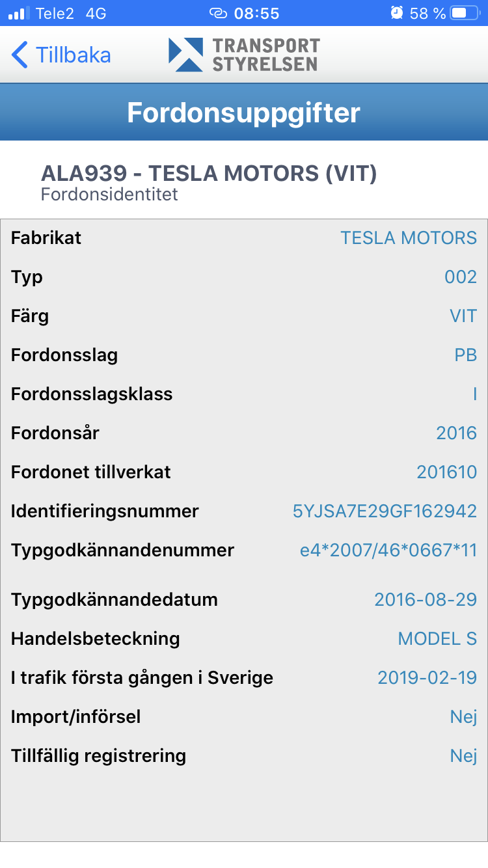Tap the ALA939 vehicle identity heading

(x=209, y=174)
